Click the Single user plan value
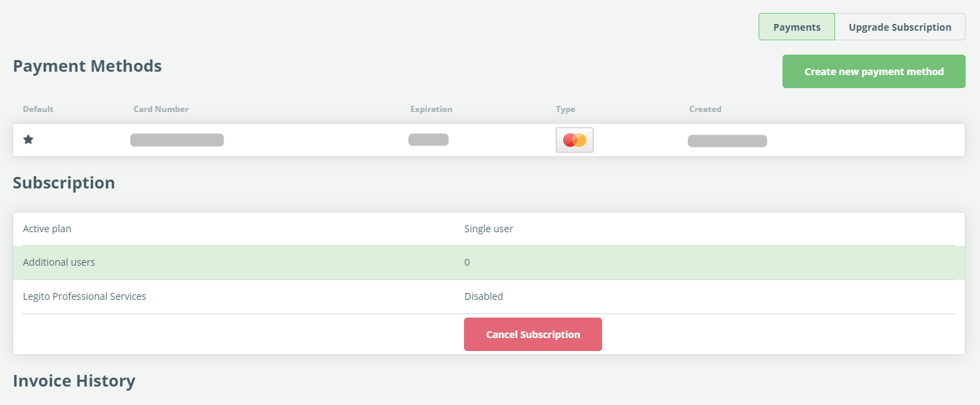Viewport: 980px width, 405px height. [x=489, y=229]
